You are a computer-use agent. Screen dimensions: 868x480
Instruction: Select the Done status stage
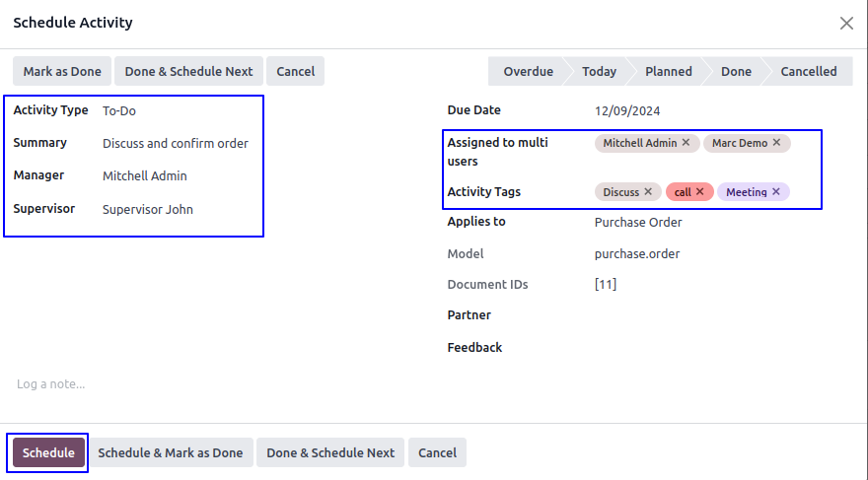pyautogui.click(x=736, y=71)
